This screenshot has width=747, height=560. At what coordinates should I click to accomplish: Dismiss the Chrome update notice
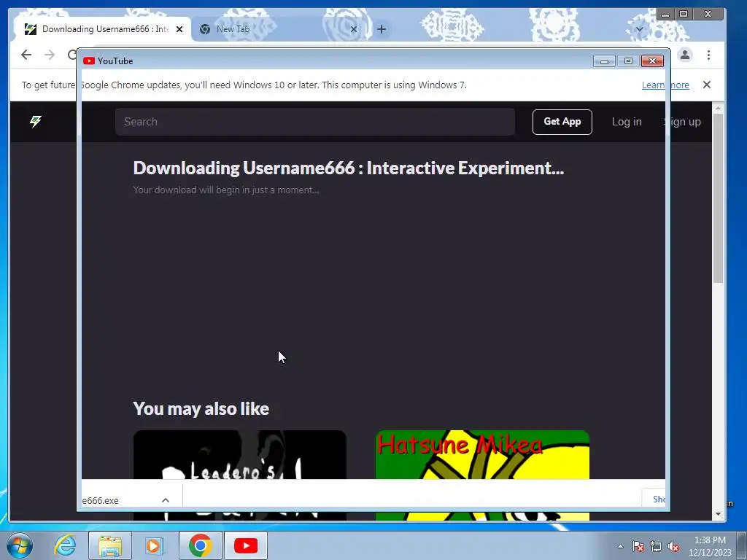point(706,85)
